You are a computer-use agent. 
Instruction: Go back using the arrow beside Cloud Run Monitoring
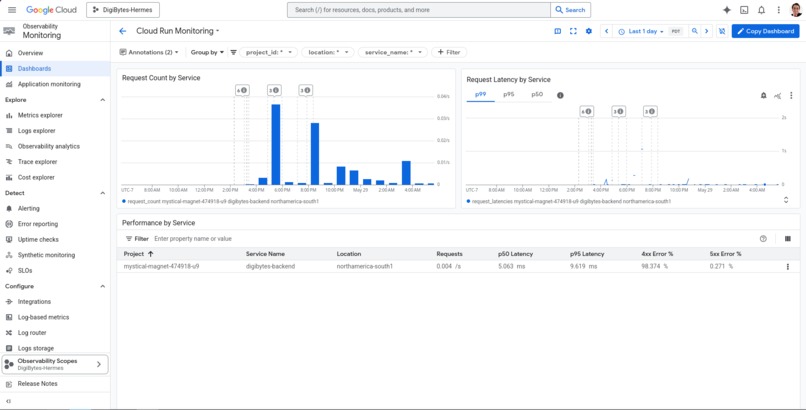tap(122, 31)
